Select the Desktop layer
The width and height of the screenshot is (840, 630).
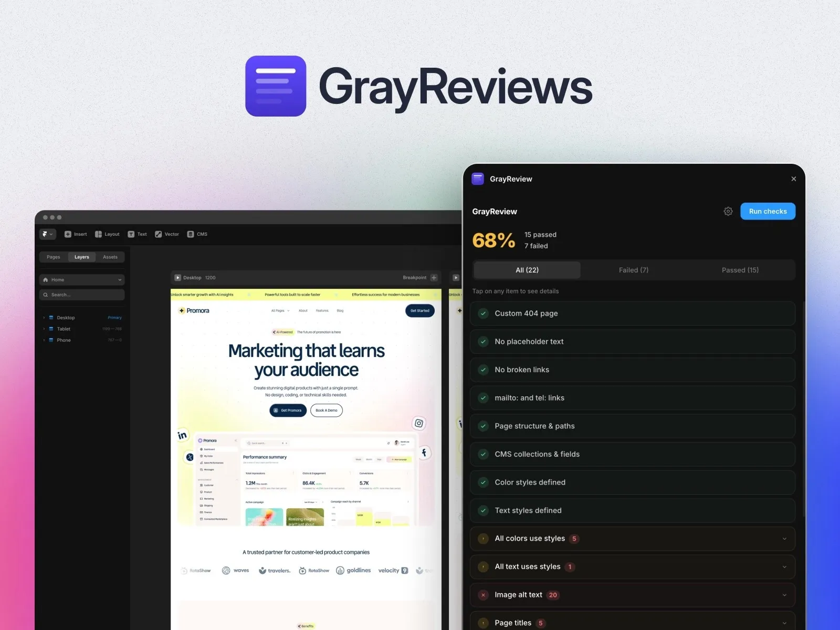click(66, 318)
